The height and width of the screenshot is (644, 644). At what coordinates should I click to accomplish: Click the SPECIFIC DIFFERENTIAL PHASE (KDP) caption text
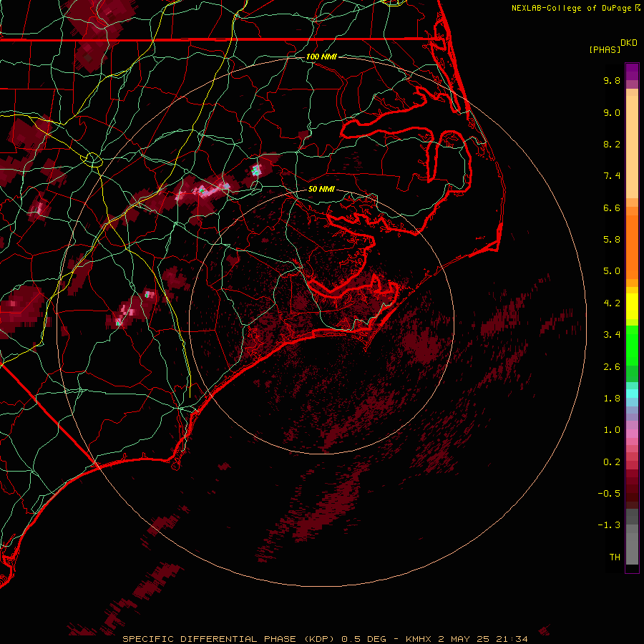pos(228,639)
